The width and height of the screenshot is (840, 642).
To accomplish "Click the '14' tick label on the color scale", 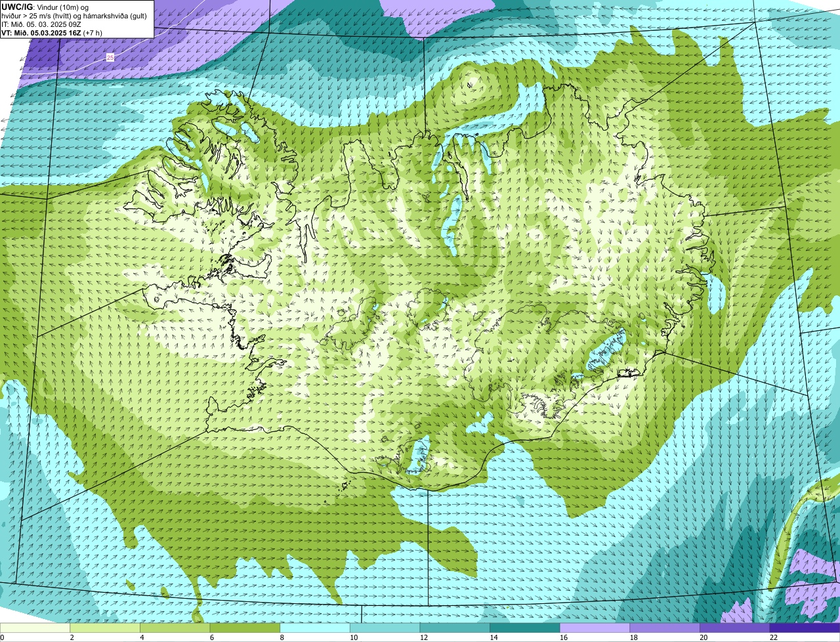I will coord(493,637).
